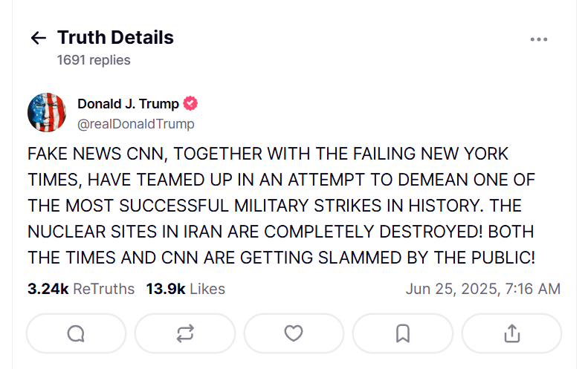This screenshot has width=588, height=369.
Task: Open the three-dot more options menu
Action: [538, 39]
